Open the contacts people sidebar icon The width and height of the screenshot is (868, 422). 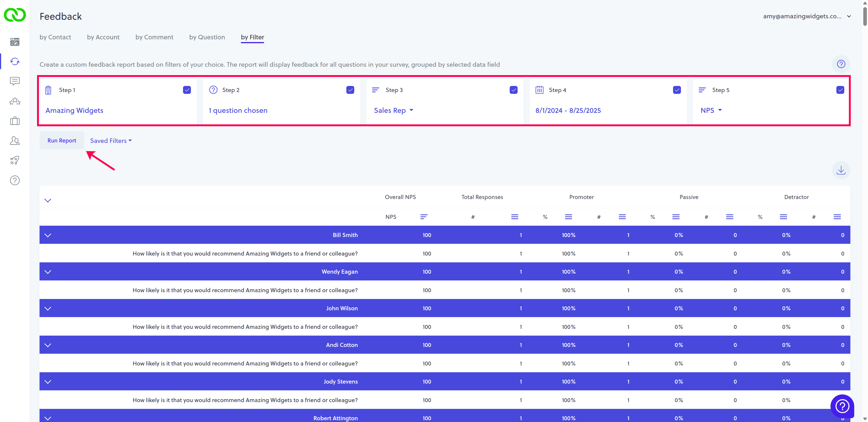point(15,141)
